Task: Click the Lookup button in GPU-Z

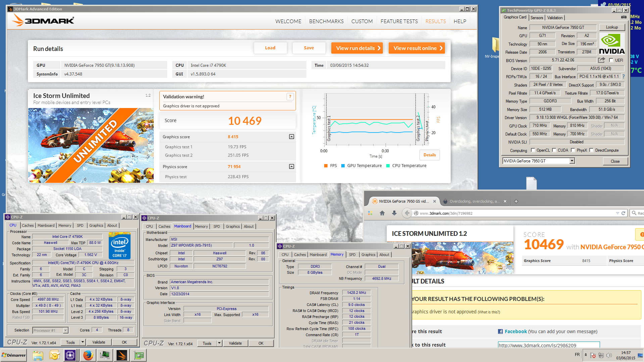Action: click(x=612, y=27)
